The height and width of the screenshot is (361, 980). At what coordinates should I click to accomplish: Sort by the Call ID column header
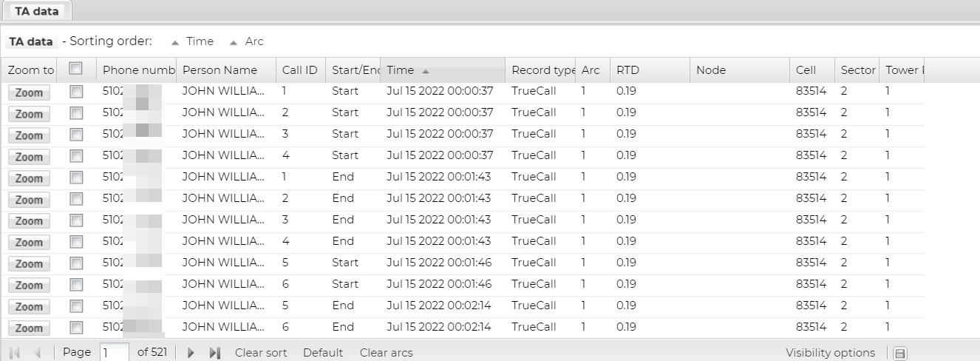tap(299, 70)
